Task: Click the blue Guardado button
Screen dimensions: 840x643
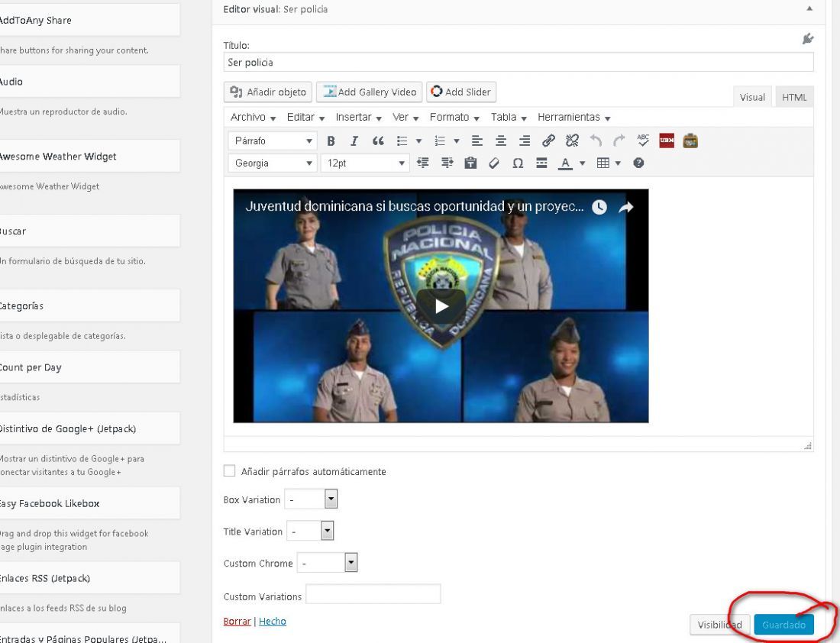Action: pyautogui.click(x=783, y=625)
